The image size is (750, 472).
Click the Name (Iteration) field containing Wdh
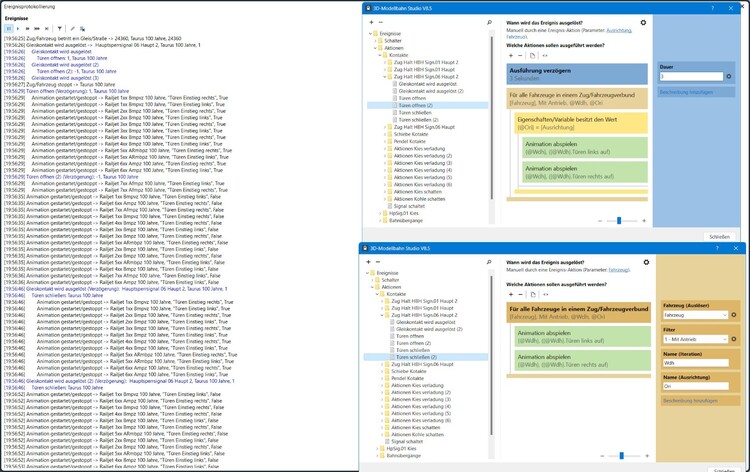point(696,363)
